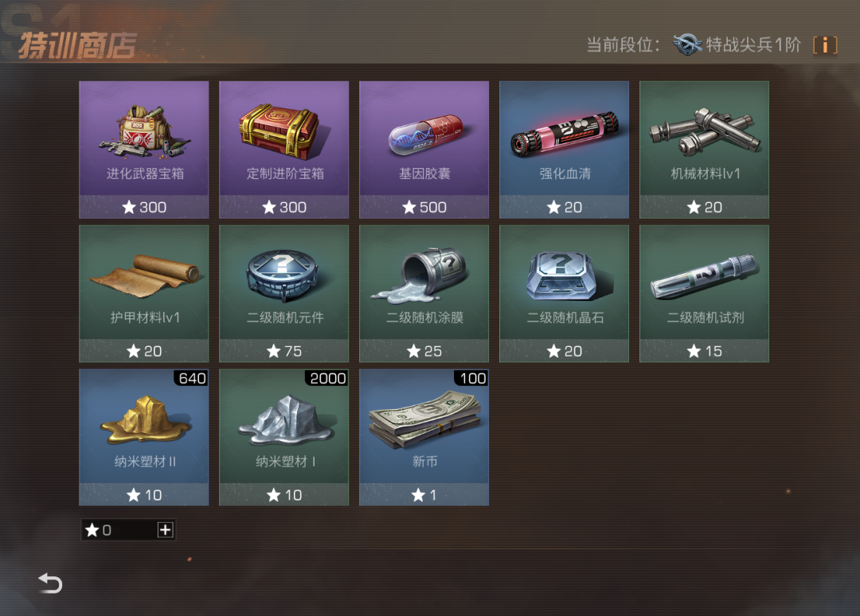Viewport: 860px width, 616px height.
Task: Select the gold 纳米塑材 II item
Action: pyautogui.click(x=143, y=438)
